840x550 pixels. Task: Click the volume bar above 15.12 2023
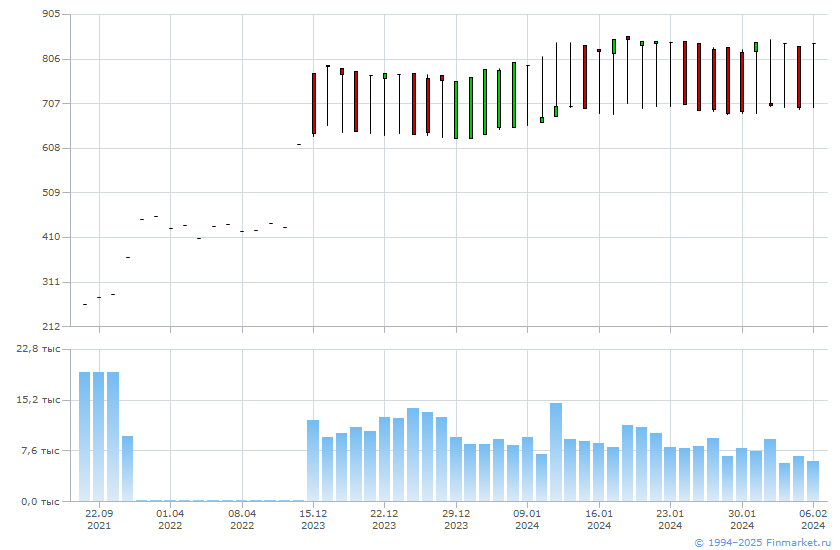click(x=313, y=461)
